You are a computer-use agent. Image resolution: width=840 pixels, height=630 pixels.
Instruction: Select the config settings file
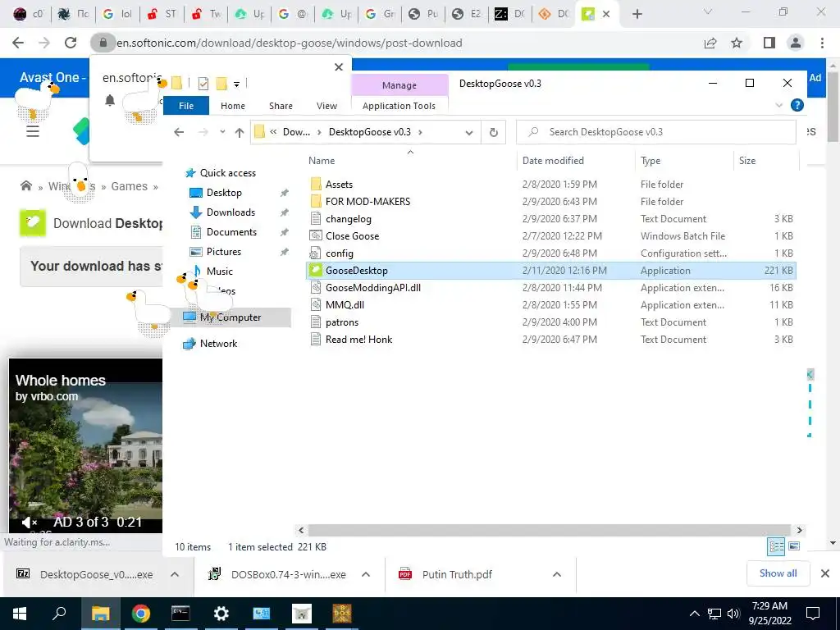point(339,253)
